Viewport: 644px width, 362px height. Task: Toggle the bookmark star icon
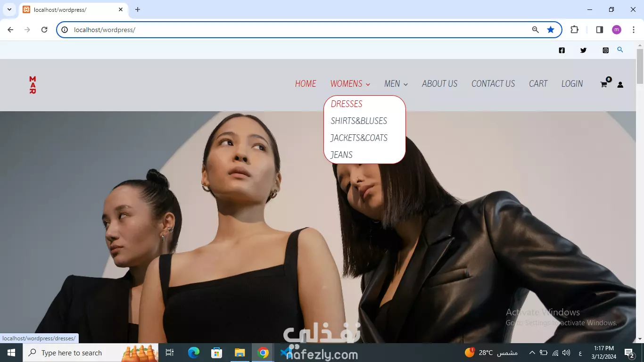551,30
